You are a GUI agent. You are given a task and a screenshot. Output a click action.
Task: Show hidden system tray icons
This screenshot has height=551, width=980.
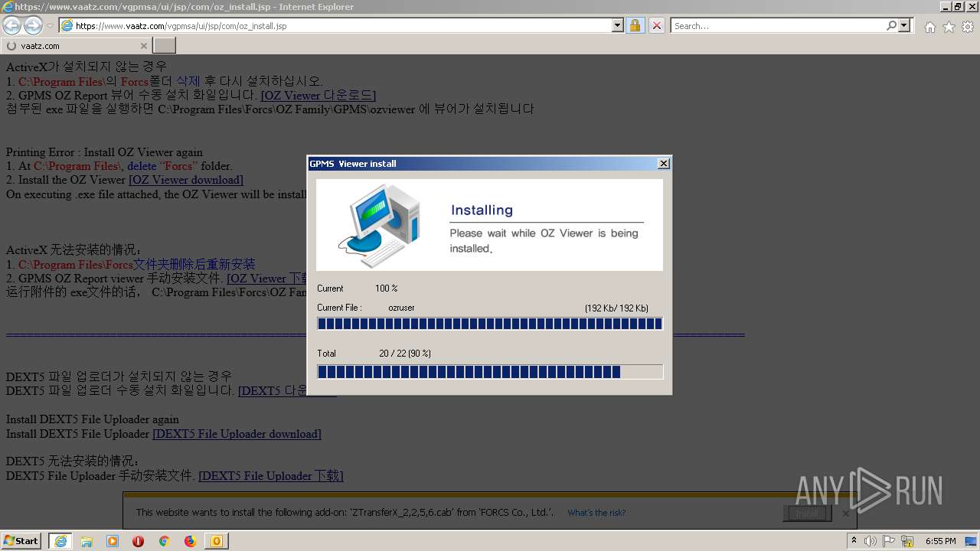(854, 541)
